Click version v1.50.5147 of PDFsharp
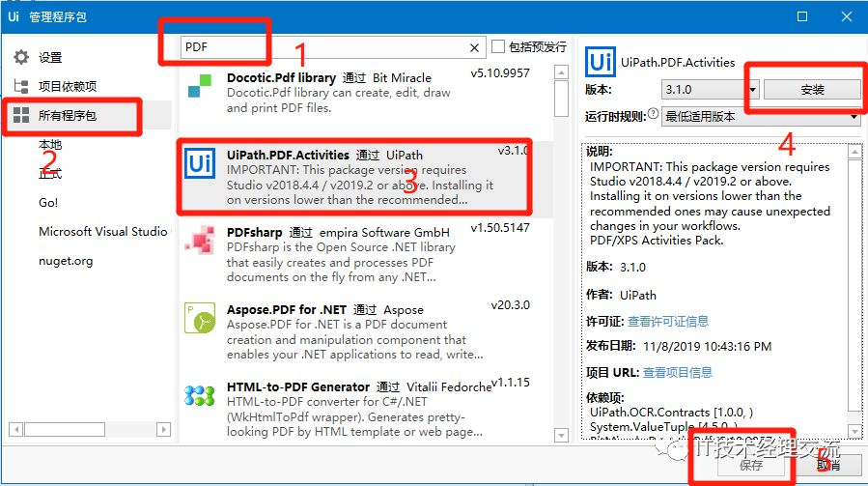Screen dimensions: 868x486 point(500,228)
